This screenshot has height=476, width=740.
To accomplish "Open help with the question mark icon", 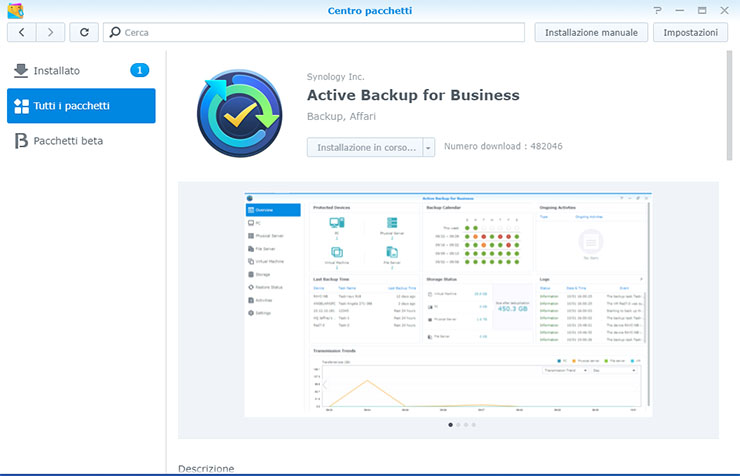I will [657, 10].
